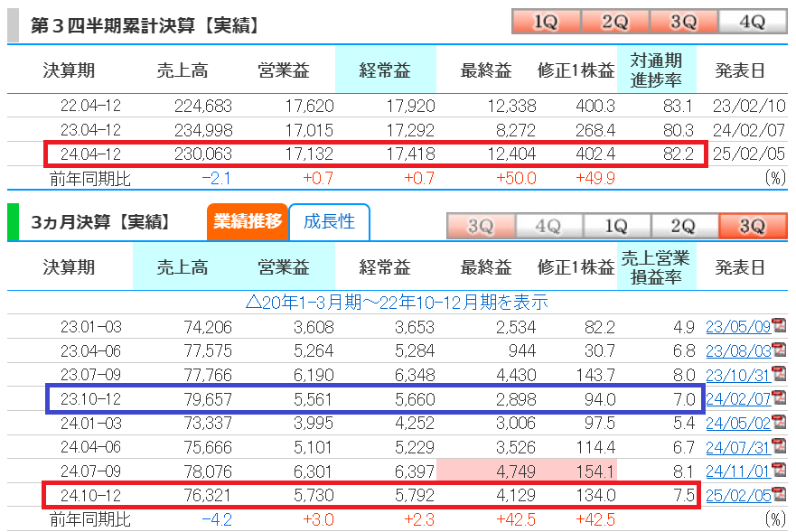Select ordinary profit 6,348
This screenshot has width=796, height=532.
(415, 375)
